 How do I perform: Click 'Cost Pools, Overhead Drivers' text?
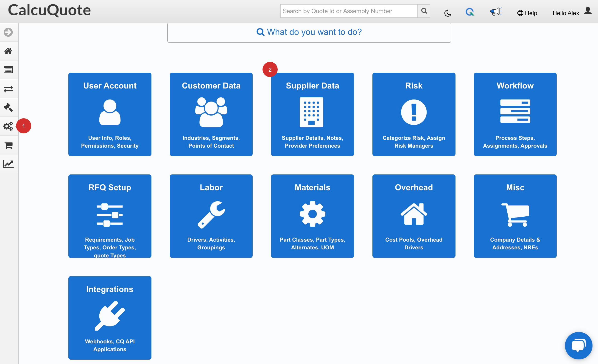coord(414,244)
